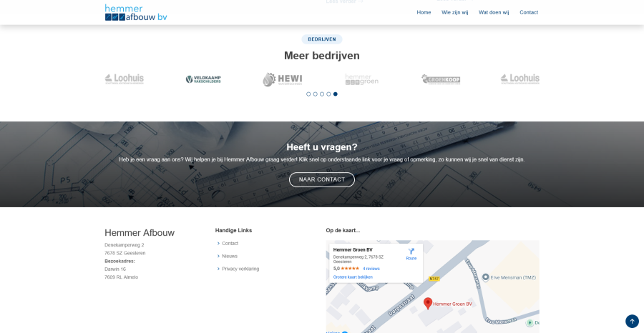The height and width of the screenshot is (333, 644).
Task: Open the Wat doen wij menu
Action: tap(494, 12)
